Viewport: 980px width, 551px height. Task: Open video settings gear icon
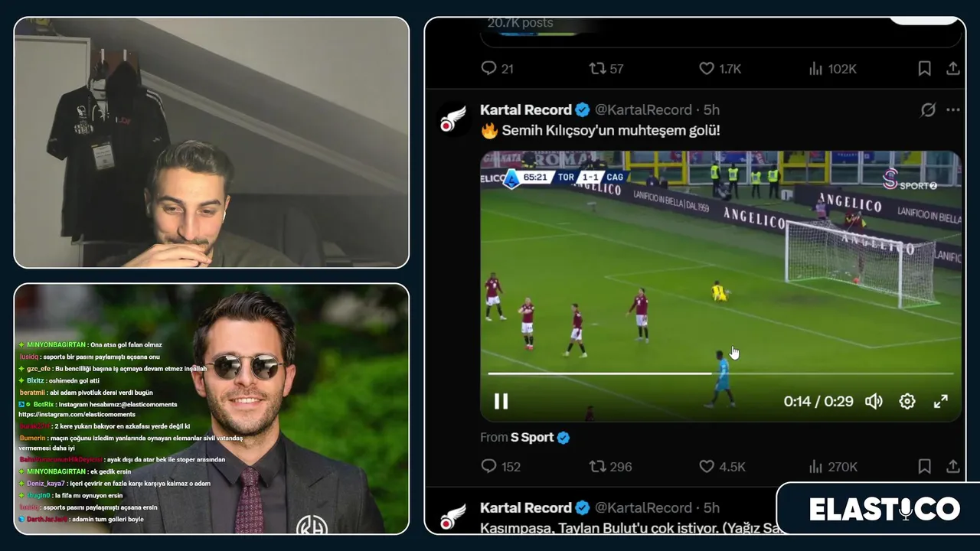[x=907, y=401]
